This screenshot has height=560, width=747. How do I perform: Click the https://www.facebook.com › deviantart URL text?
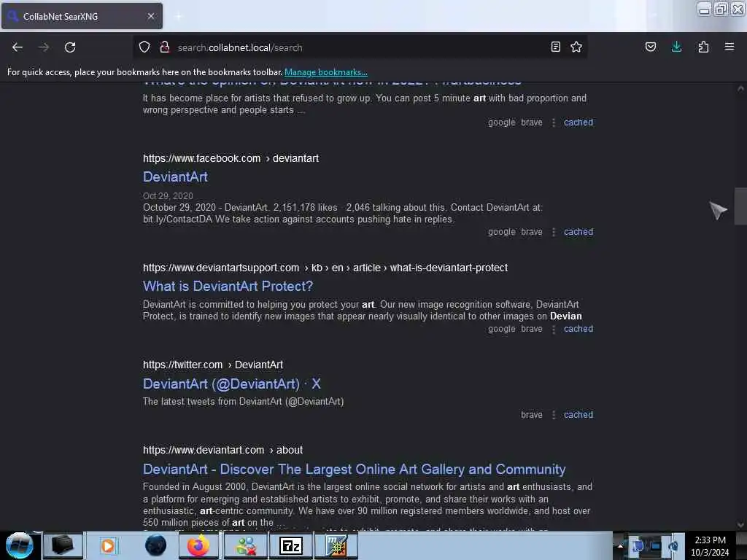coord(231,158)
